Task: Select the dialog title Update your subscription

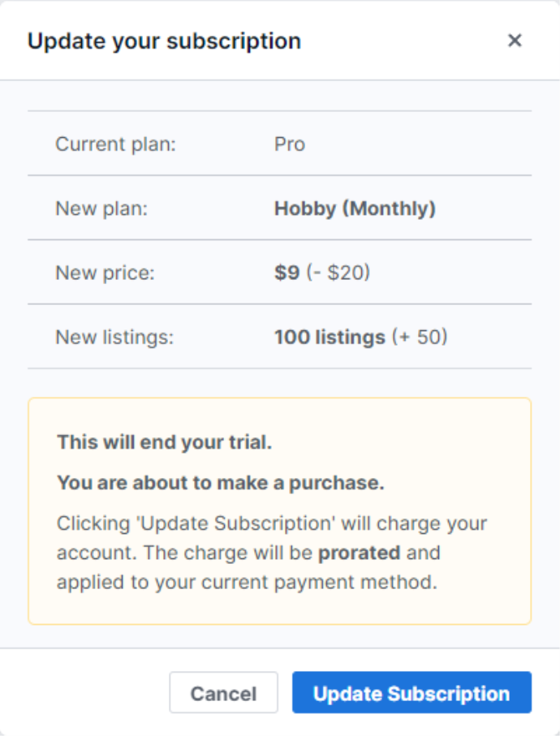Action: pos(164,40)
